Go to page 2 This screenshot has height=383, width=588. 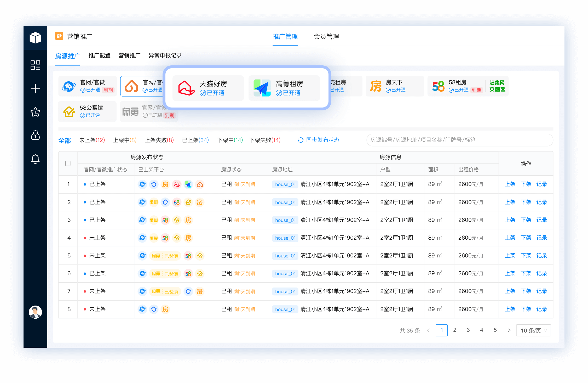tap(455, 330)
